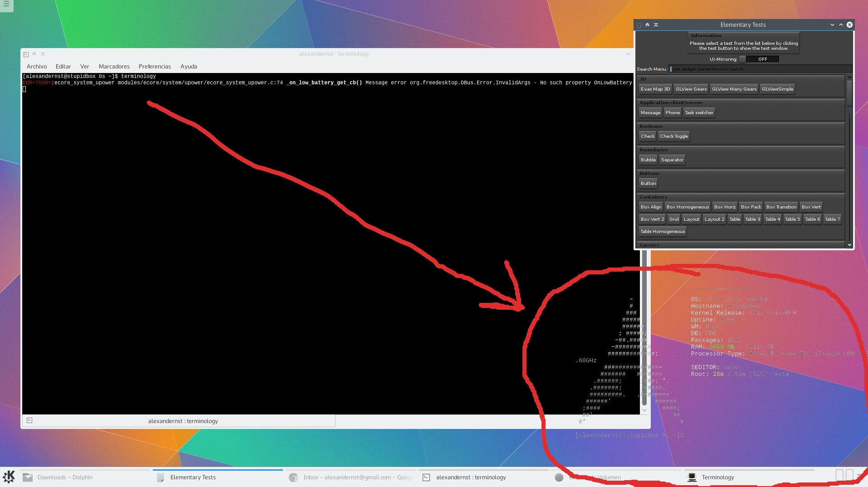Viewport: 868px width, 487px height.
Task: Click Keep Above icon in Elementary Tests title bar
Action: point(648,25)
